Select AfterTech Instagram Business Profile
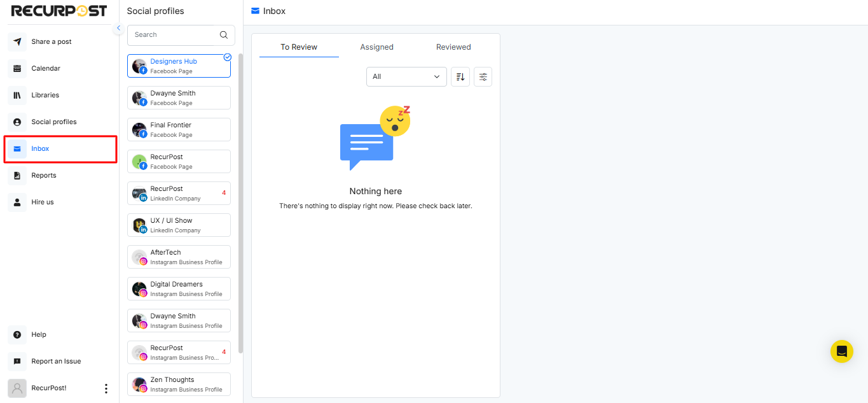Image resolution: width=868 pixels, height=403 pixels. click(179, 257)
